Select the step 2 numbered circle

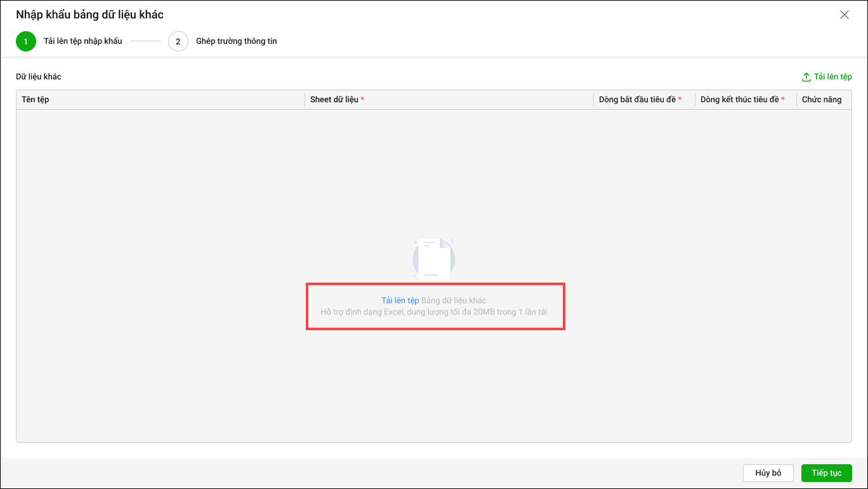click(178, 41)
